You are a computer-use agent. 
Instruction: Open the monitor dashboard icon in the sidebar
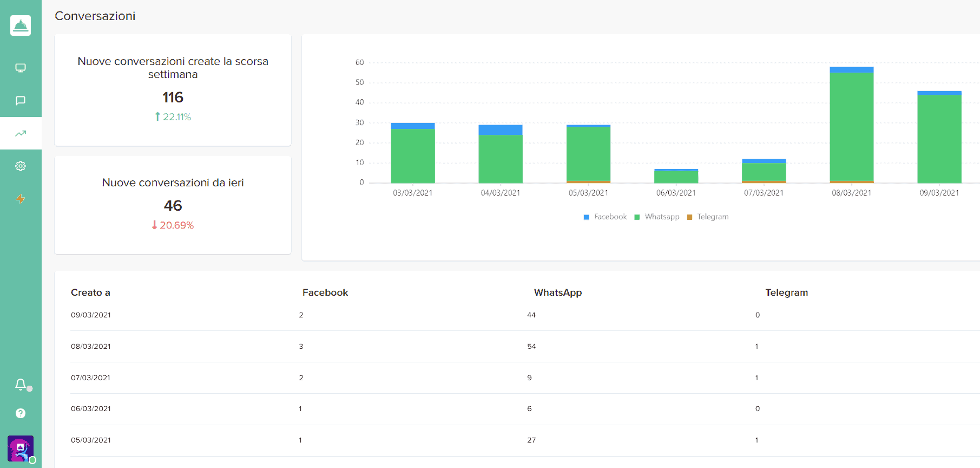tap(21, 68)
